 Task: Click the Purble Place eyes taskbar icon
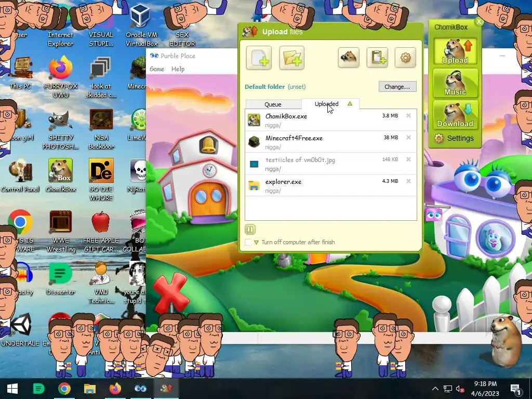[140, 389]
